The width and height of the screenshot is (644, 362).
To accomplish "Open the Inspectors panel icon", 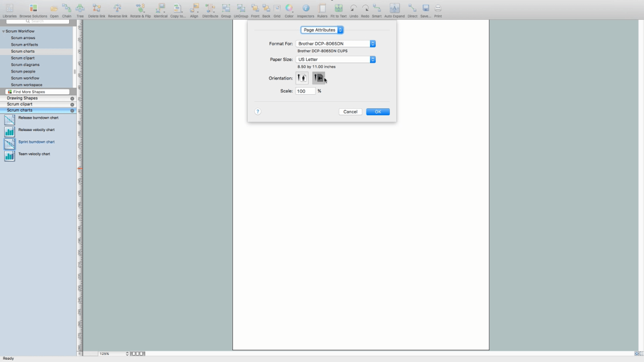I will 306,9.
